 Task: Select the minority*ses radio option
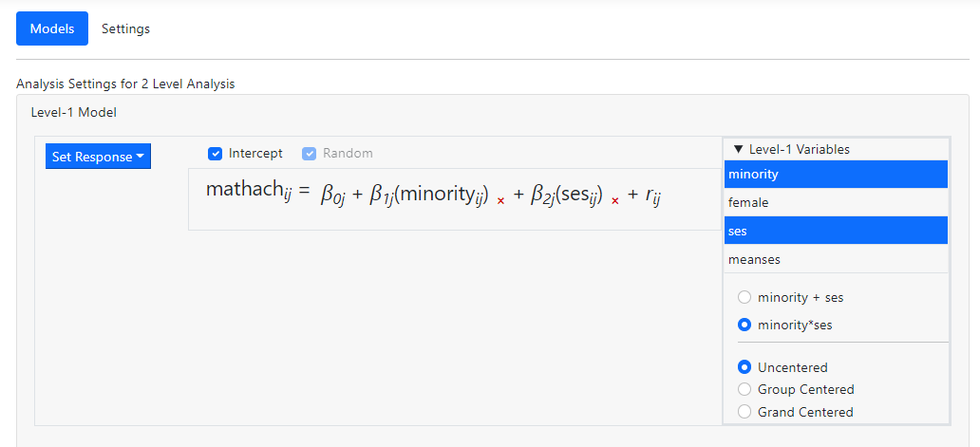pos(744,325)
